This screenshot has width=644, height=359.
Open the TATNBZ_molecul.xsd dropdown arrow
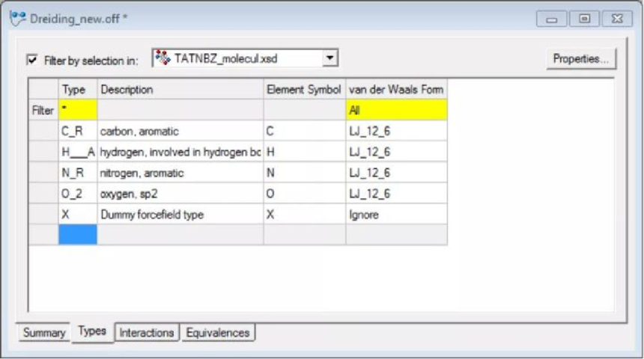coord(329,58)
